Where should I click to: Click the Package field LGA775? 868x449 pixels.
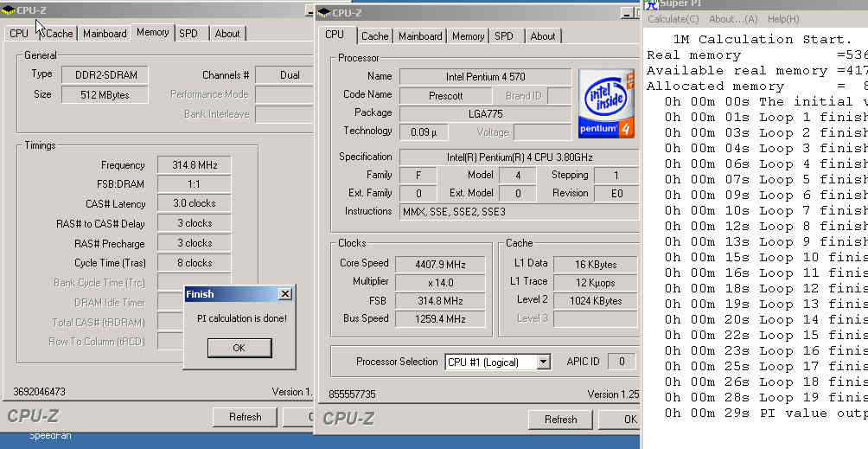point(486,114)
